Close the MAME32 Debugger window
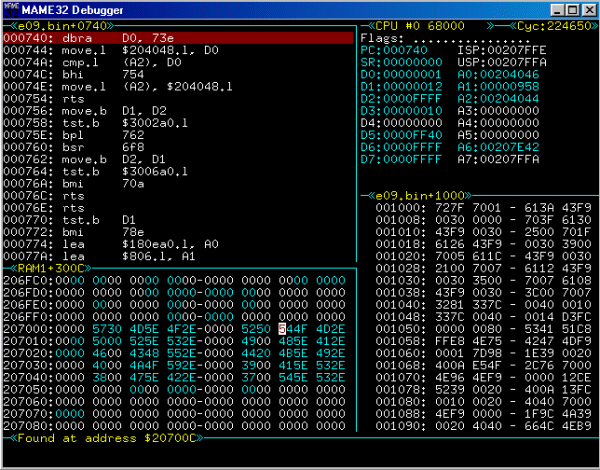Image resolution: width=600 pixels, height=470 pixels. [x=584, y=10]
